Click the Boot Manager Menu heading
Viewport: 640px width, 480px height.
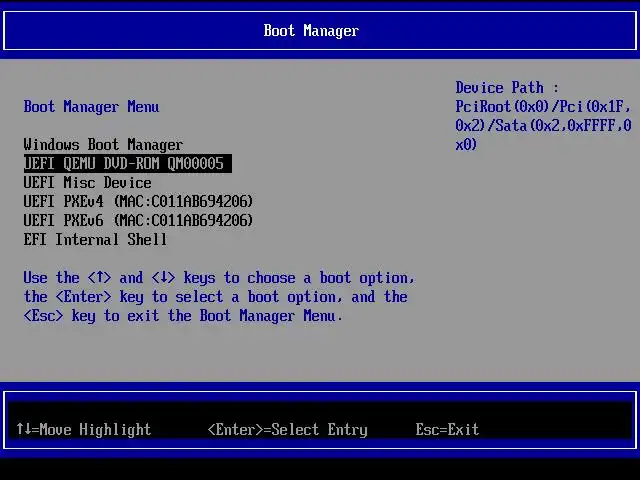click(x=91, y=107)
